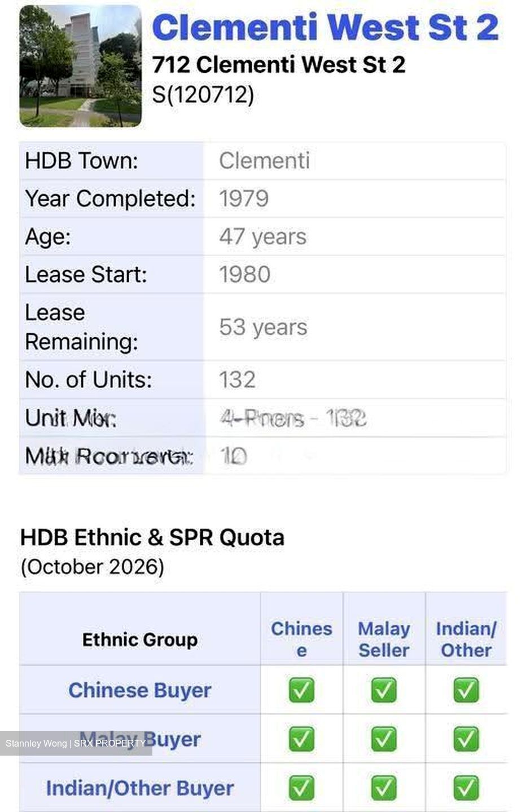Click the Stannley Wong SRX Property watermark

tap(76, 743)
